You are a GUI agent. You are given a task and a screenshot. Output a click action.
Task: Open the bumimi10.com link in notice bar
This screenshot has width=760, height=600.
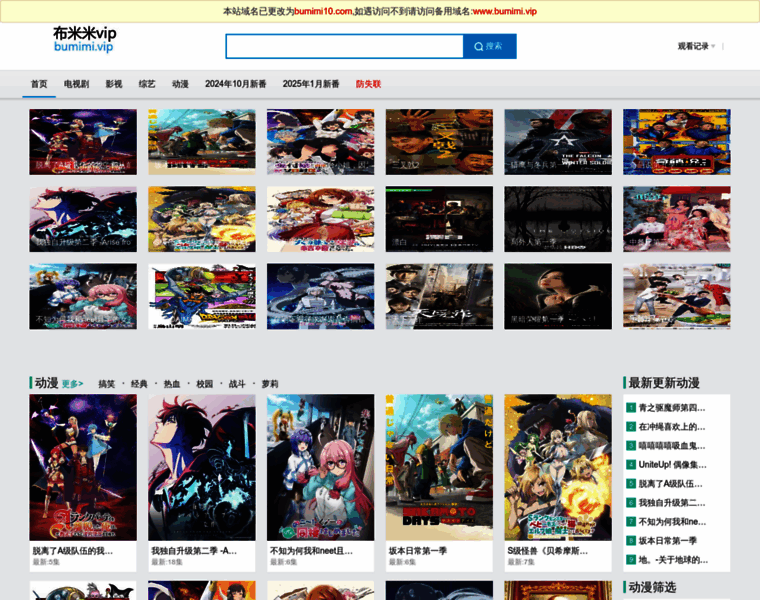tap(323, 11)
